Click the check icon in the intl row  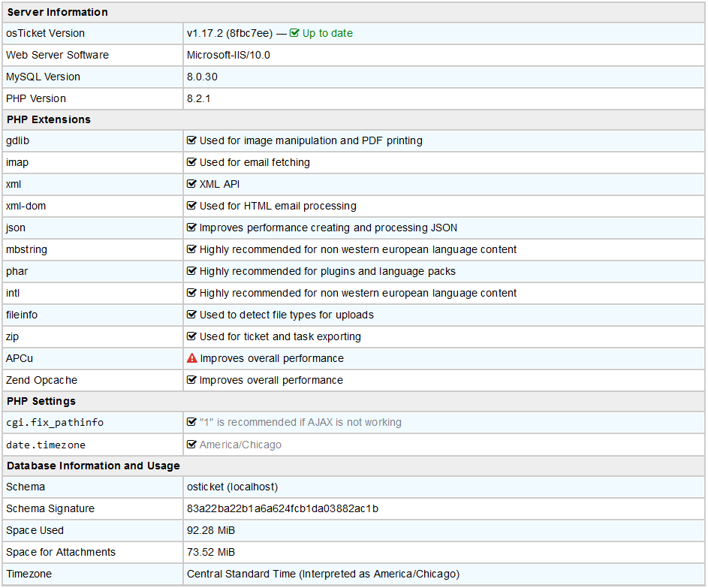point(191,293)
